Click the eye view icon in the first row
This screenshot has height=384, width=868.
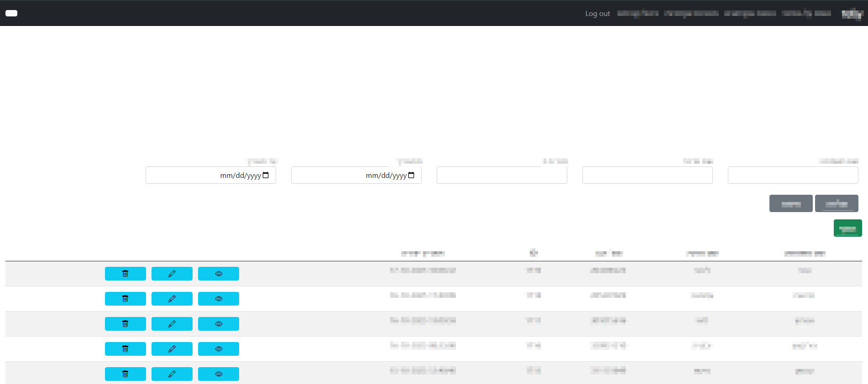pyautogui.click(x=218, y=274)
